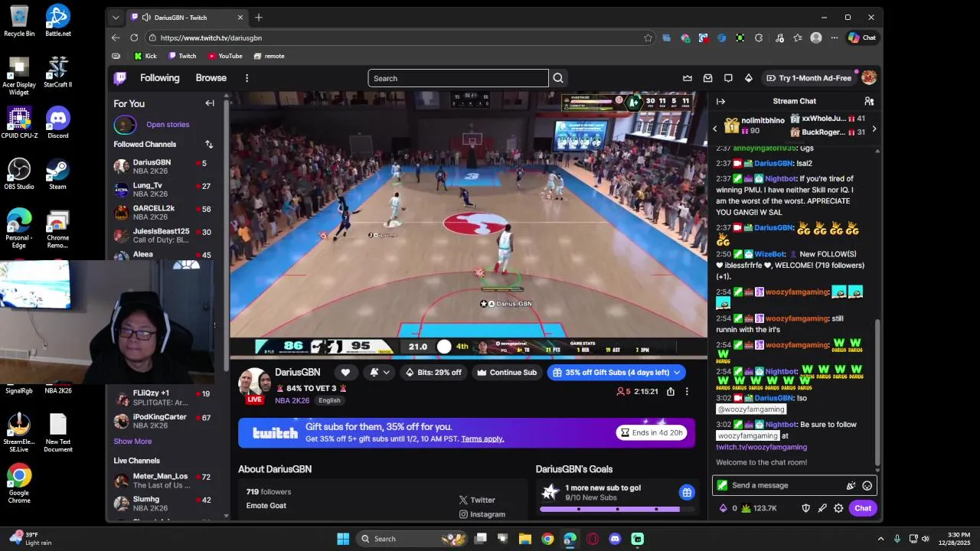Screen dimensions: 980x551
Task: Show next gift leaderboard entry arrow
Action: pyautogui.click(x=874, y=129)
